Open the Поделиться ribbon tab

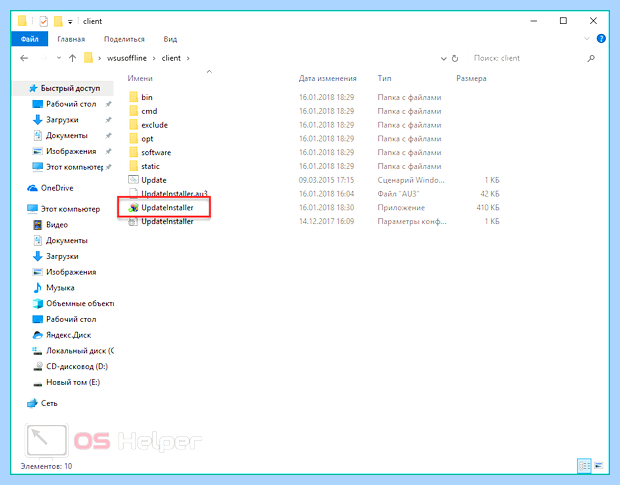(x=124, y=39)
